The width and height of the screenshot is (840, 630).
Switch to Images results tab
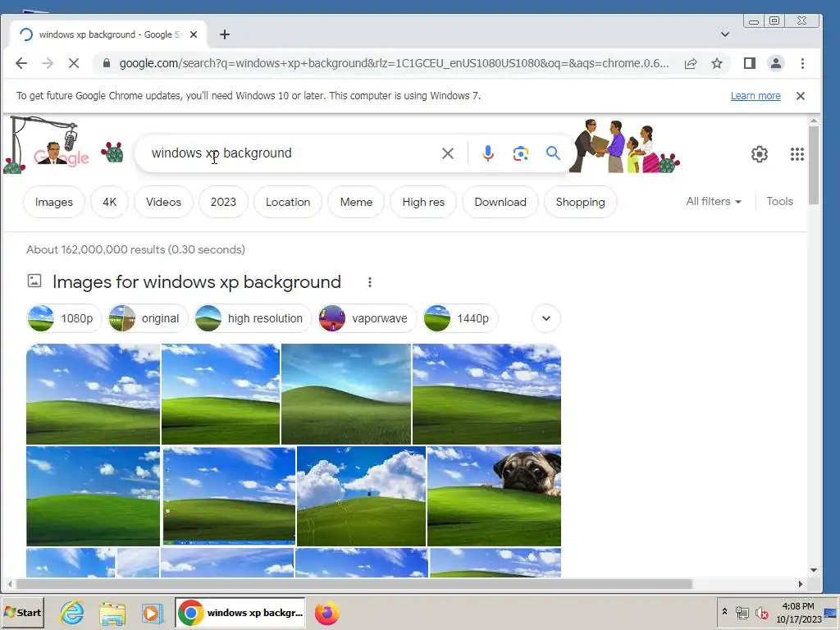[53, 202]
